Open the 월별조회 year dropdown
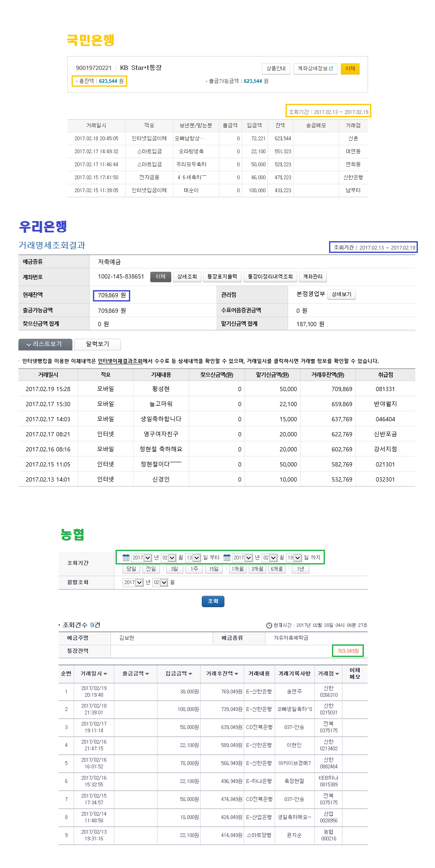Screen dimensions: 435x868 133,582
